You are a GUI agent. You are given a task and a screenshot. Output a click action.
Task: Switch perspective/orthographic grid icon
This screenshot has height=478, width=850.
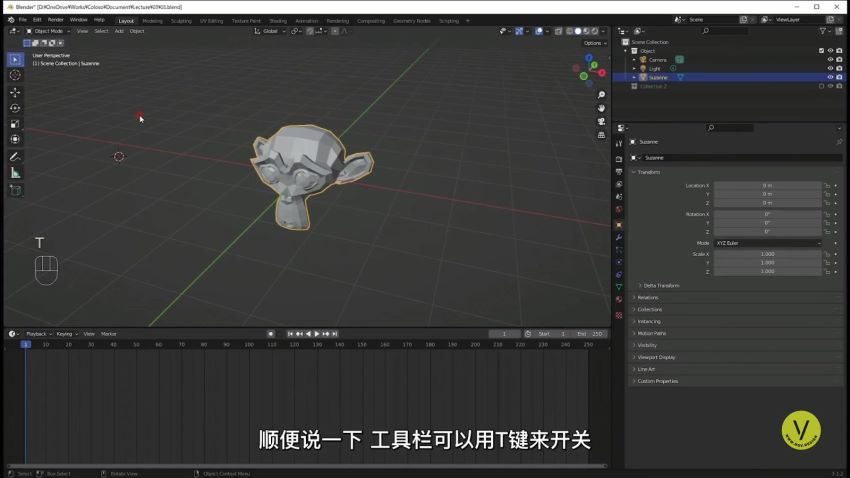coord(601,135)
